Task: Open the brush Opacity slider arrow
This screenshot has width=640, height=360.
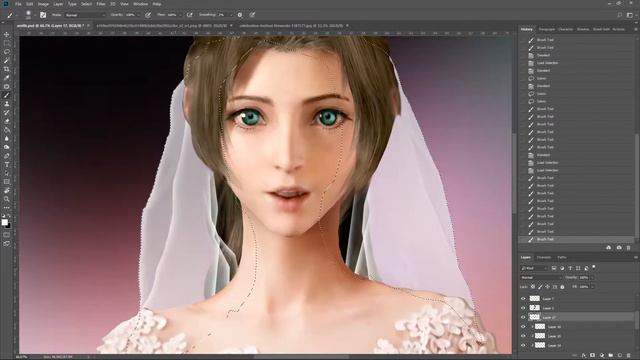Action: pyautogui.click(x=138, y=15)
